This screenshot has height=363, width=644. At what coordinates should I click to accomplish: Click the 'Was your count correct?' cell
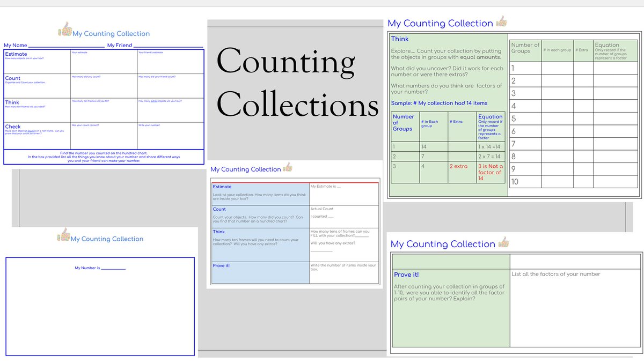pyautogui.click(x=103, y=136)
